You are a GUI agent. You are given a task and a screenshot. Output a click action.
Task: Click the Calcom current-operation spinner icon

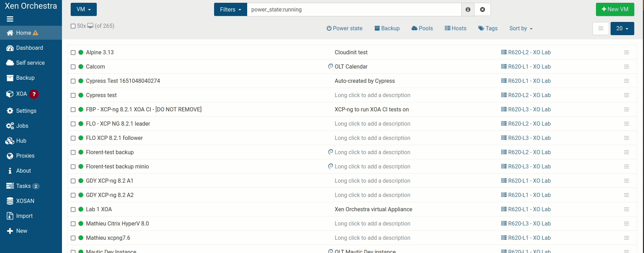tap(330, 66)
